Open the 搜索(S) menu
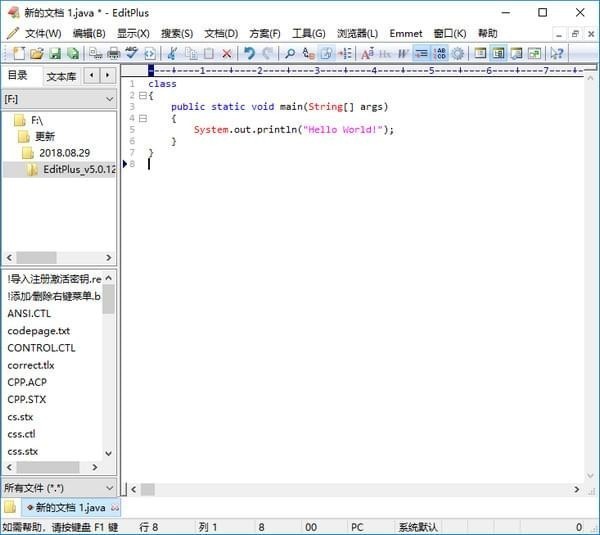 click(177, 33)
